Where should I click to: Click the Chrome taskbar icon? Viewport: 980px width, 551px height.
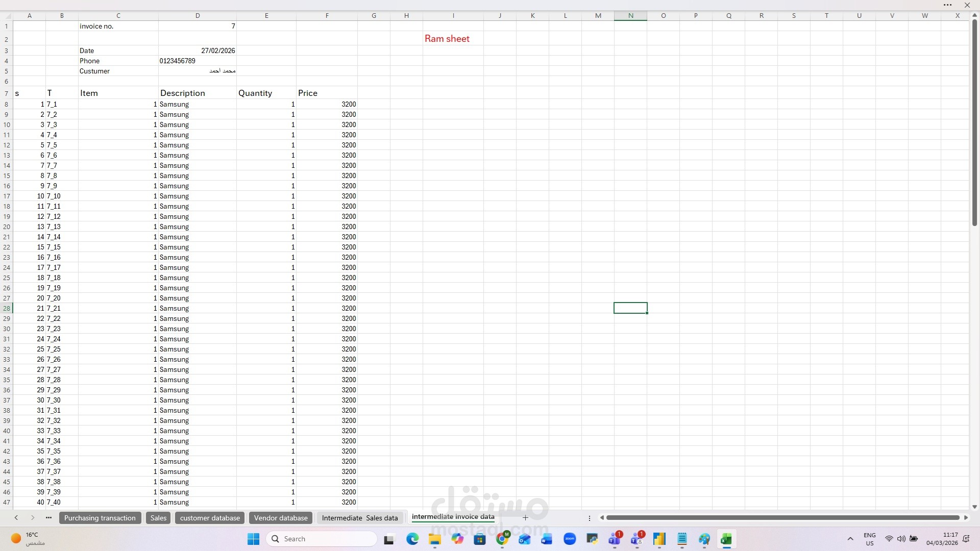point(502,539)
